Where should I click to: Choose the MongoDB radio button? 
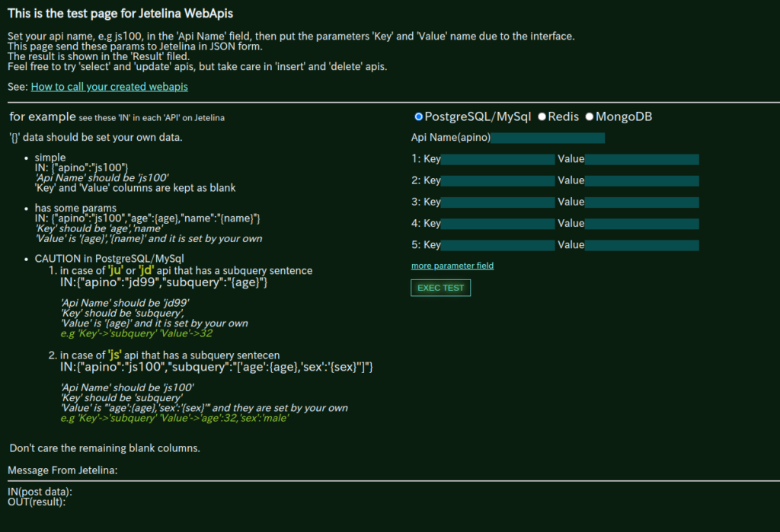(590, 116)
